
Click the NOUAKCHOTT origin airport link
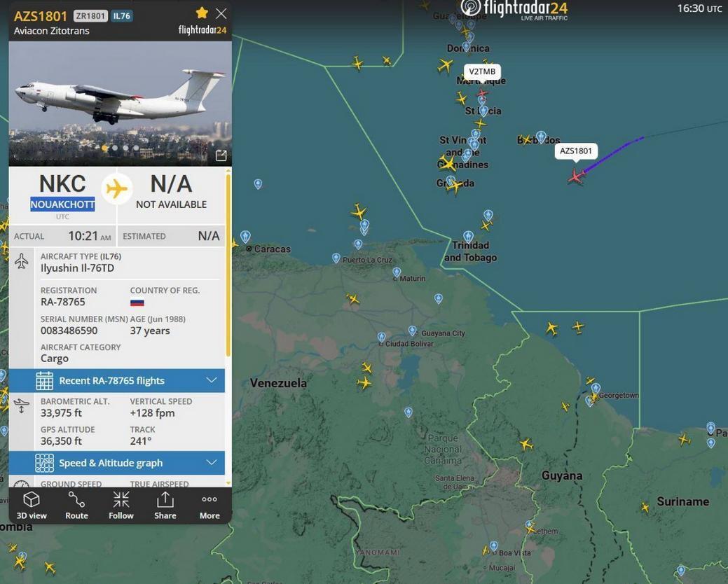[62, 204]
